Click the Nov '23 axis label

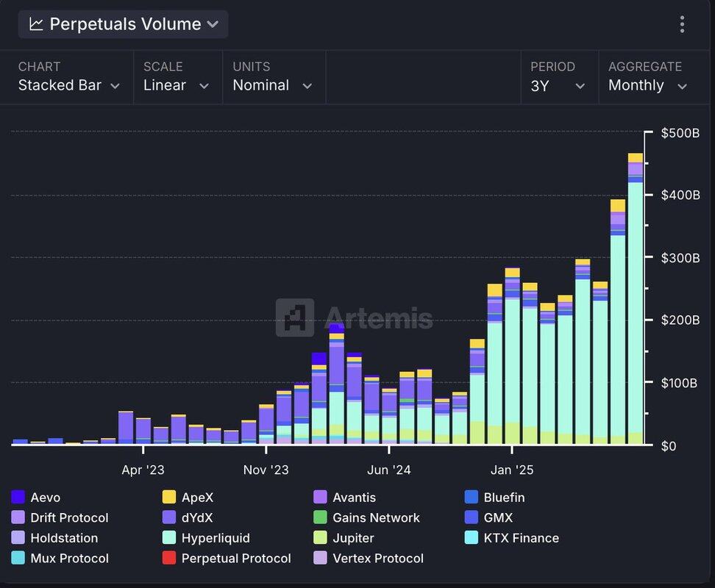pyautogui.click(x=266, y=470)
